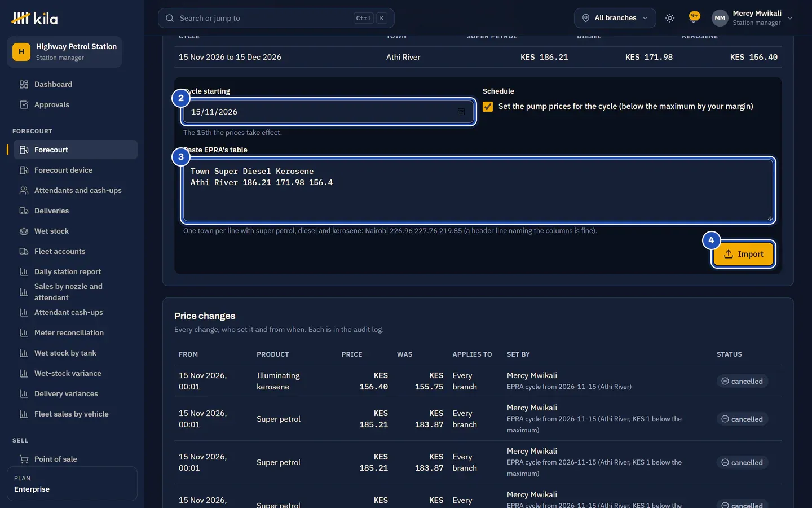Click the Highway Petrol Station H badge
The width and height of the screenshot is (812, 508).
(x=21, y=52)
